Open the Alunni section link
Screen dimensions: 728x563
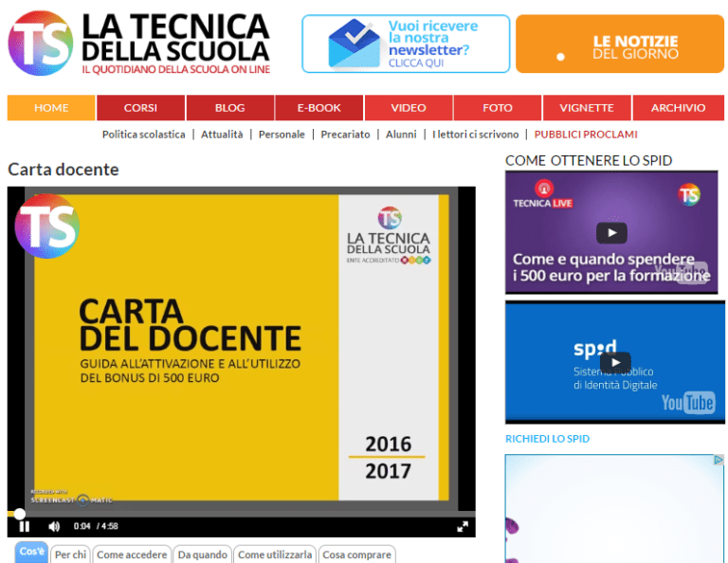pyautogui.click(x=401, y=135)
